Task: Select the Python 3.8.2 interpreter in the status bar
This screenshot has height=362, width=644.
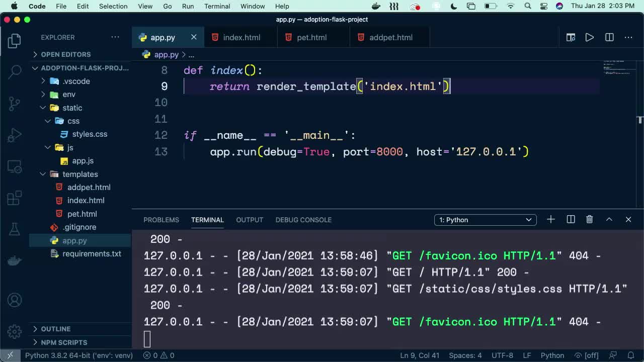Action: [x=78, y=355]
